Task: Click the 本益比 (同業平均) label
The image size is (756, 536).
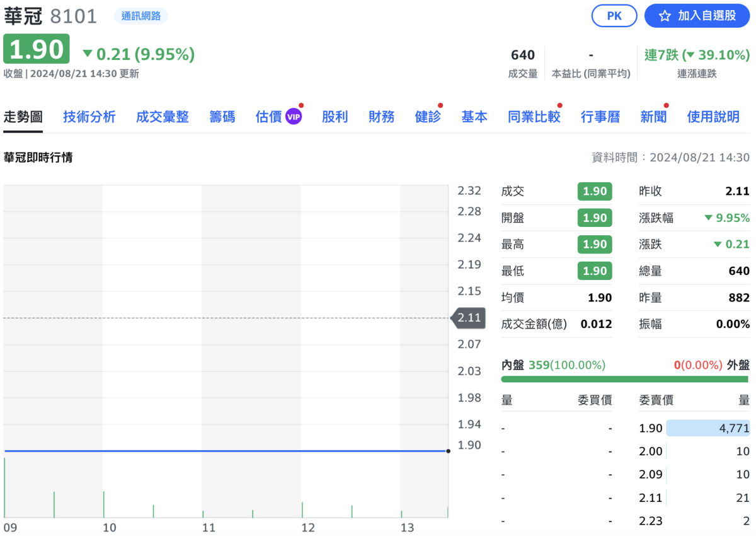Action: [591, 74]
